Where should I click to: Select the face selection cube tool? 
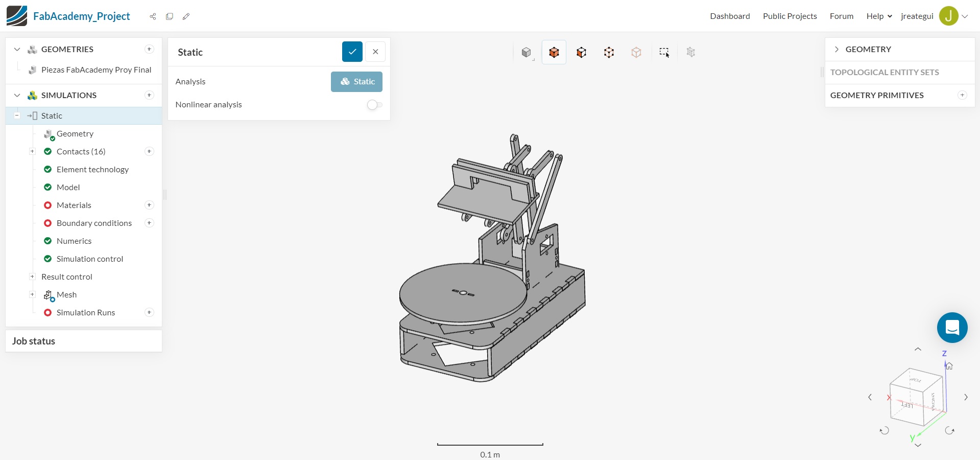pos(581,52)
